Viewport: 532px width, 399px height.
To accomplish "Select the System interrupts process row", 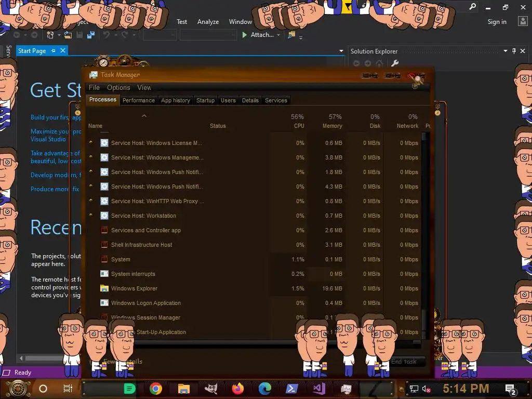I will [254, 274].
